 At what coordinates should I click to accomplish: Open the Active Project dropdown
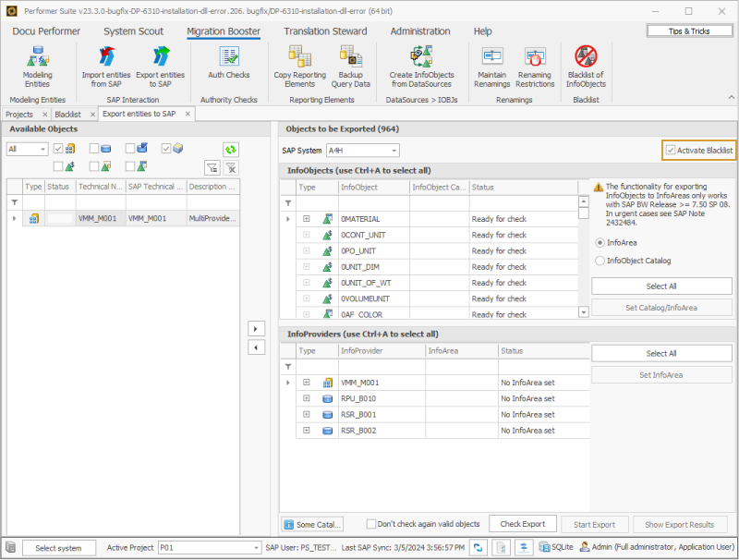coord(257,548)
